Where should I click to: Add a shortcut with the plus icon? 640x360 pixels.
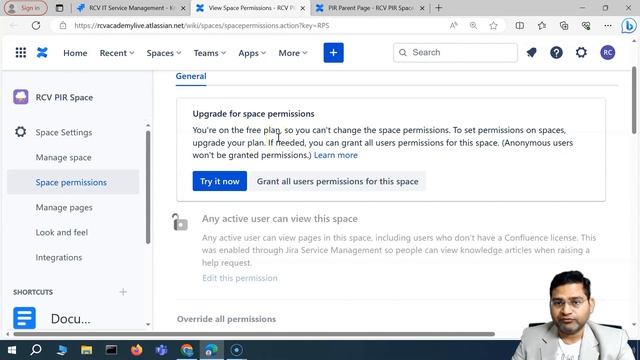(x=123, y=292)
